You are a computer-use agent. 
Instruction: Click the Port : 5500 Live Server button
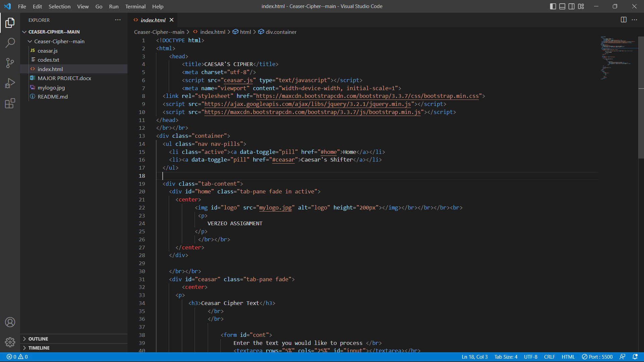(597, 357)
